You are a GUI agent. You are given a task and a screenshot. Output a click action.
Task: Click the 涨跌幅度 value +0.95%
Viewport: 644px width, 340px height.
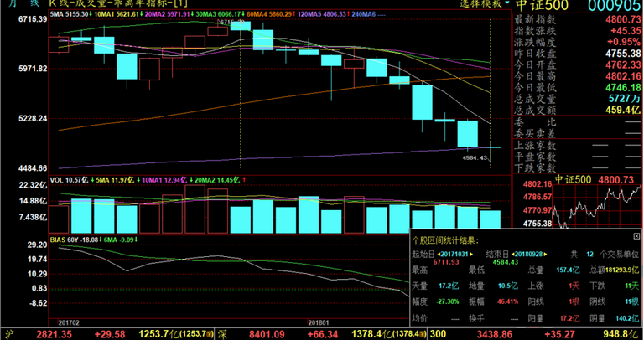click(x=626, y=42)
